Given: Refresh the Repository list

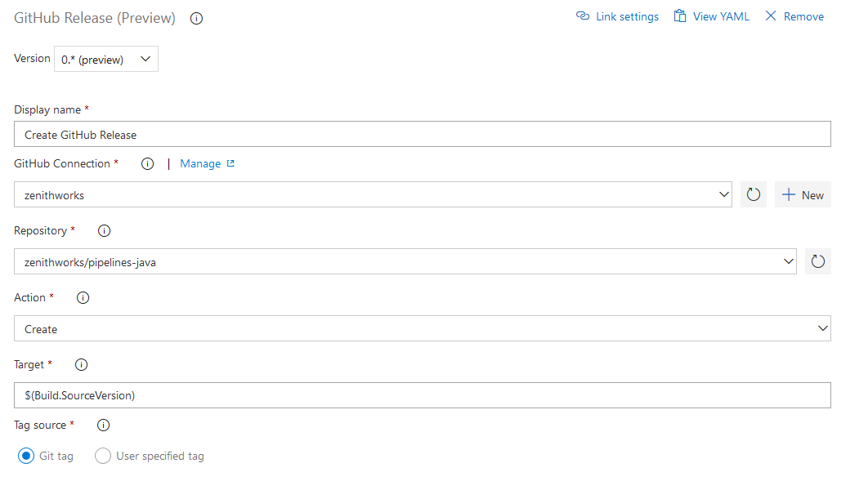Looking at the screenshot, I should click(817, 261).
